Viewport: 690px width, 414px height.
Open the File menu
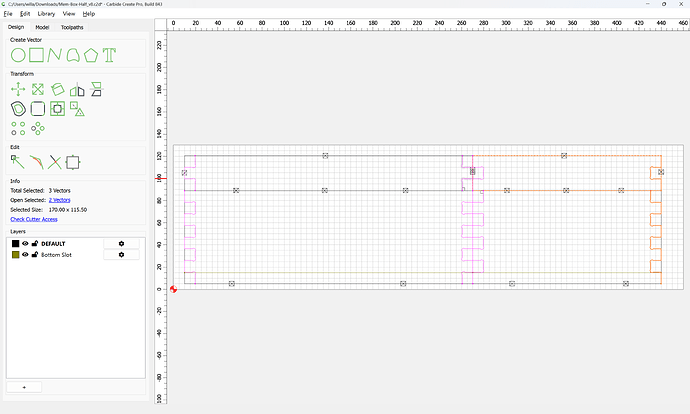[x=8, y=14]
